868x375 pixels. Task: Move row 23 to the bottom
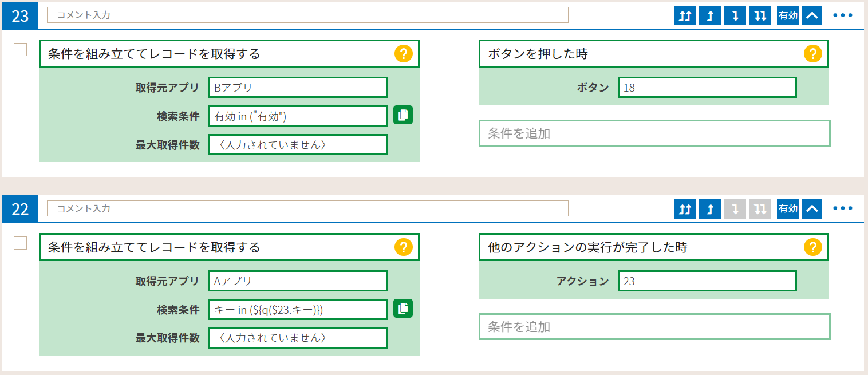760,15
